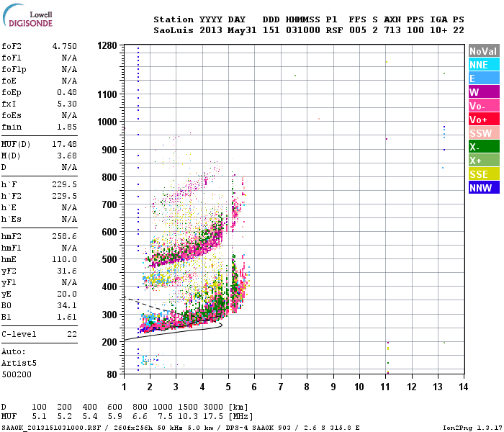Click the IGA value 10+

(438, 30)
